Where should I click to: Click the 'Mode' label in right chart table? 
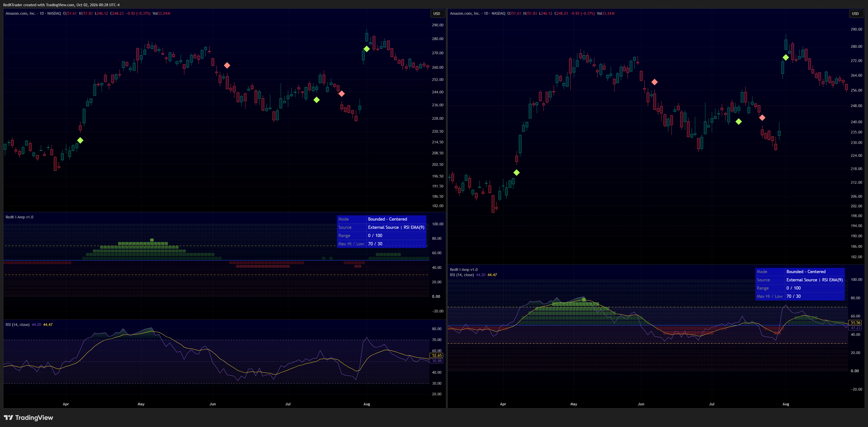coord(762,272)
